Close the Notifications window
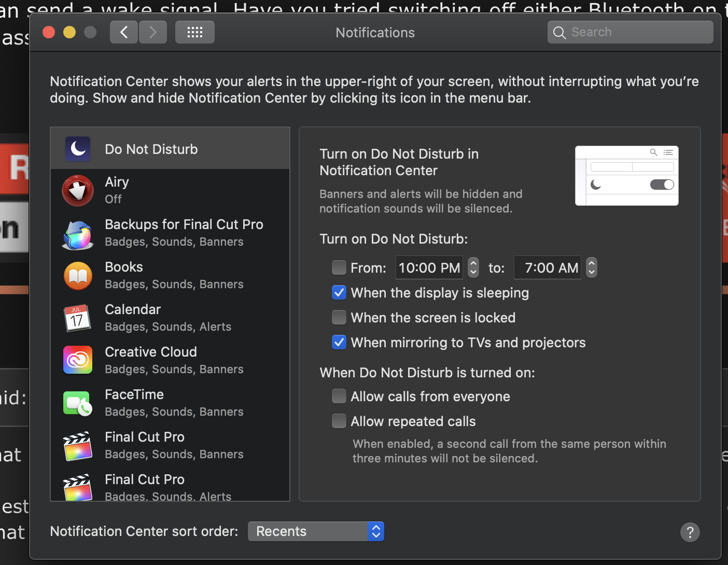The image size is (728, 565). click(49, 33)
